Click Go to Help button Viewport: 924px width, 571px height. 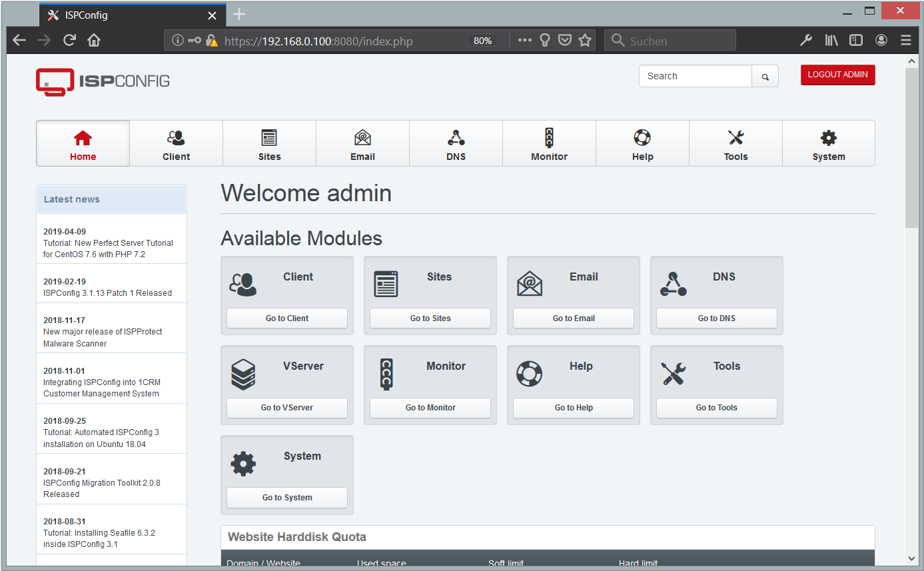(x=574, y=408)
